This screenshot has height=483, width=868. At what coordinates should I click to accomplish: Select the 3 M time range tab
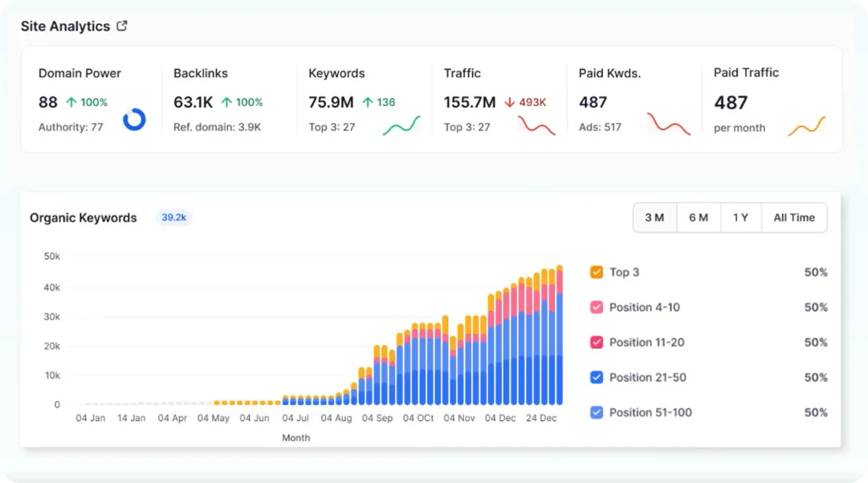tap(655, 218)
